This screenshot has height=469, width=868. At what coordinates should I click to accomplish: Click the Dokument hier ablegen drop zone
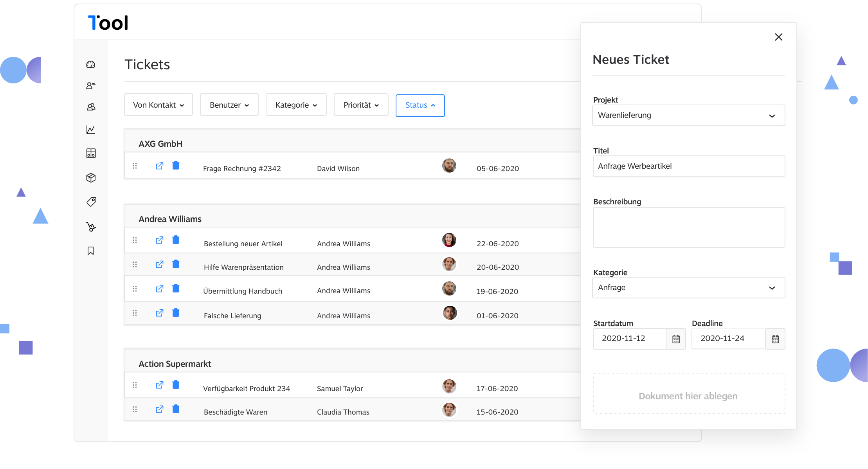688,393
